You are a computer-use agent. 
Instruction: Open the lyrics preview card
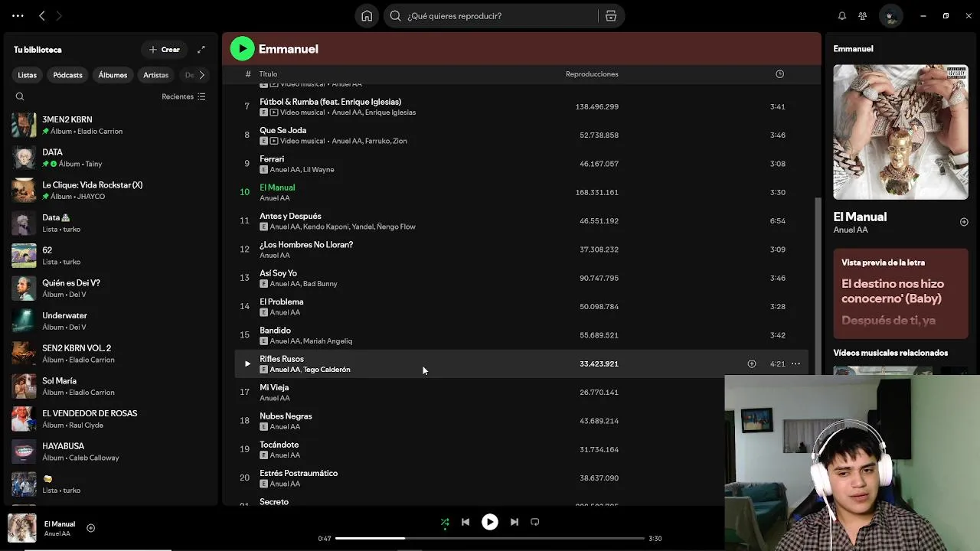pos(900,293)
